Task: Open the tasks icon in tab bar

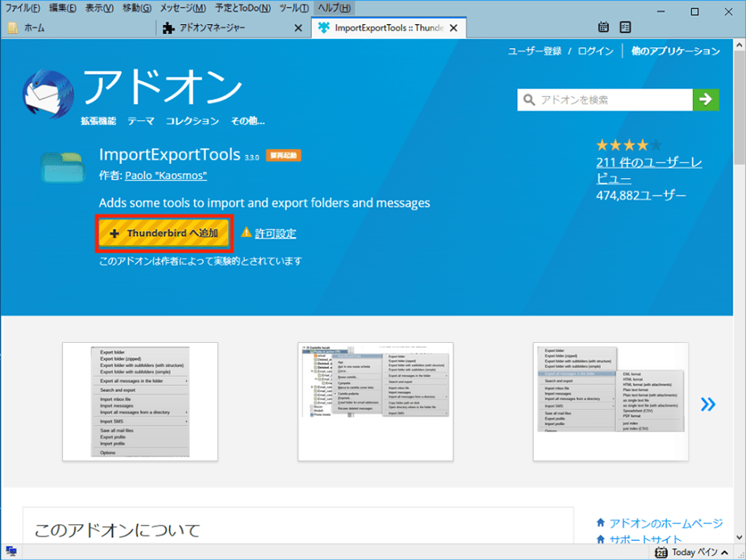Action: (x=625, y=27)
